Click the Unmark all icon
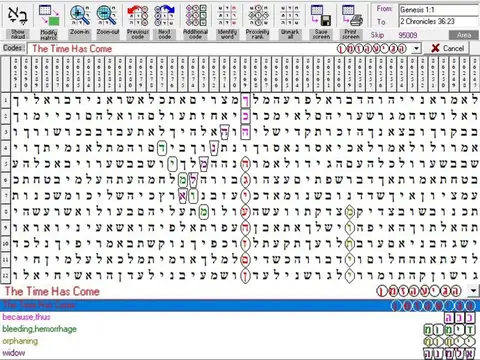The image size is (480, 360). tap(290, 16)
